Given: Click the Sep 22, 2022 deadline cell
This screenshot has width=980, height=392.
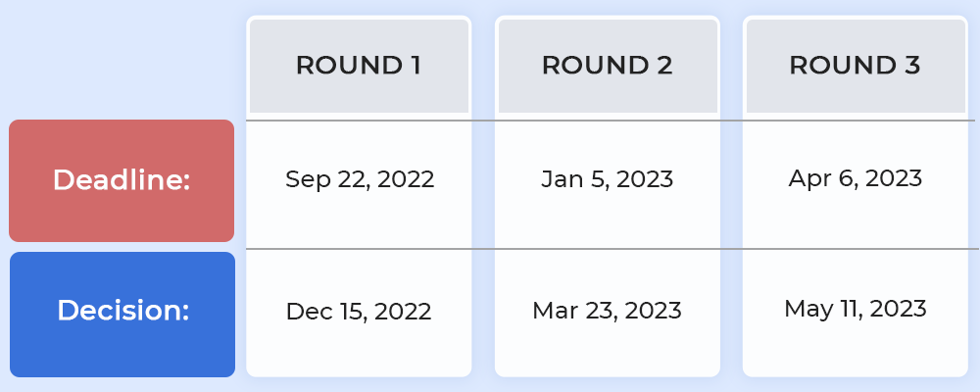Looking at the screenshot, I should [x=360, y=179].
